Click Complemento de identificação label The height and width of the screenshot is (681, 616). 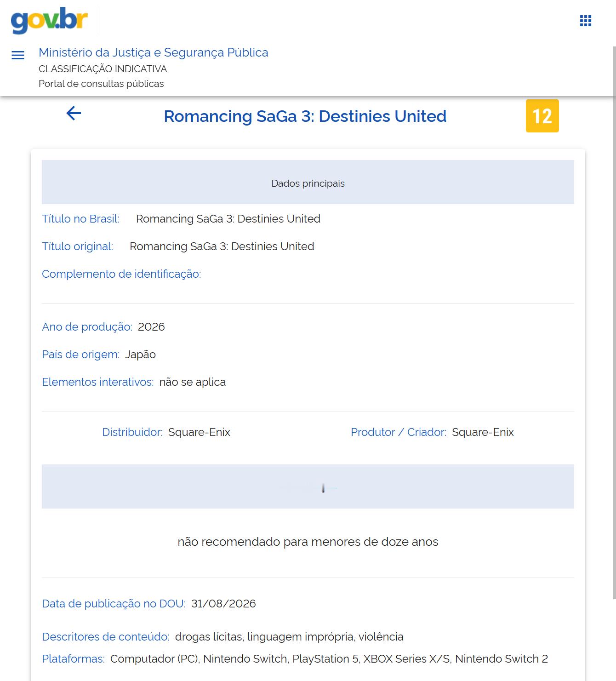[x=121, y=274]
